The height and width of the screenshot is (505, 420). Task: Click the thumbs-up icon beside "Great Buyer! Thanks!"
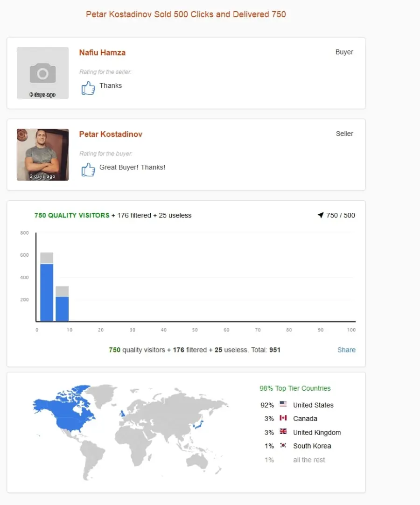(88, 169)
